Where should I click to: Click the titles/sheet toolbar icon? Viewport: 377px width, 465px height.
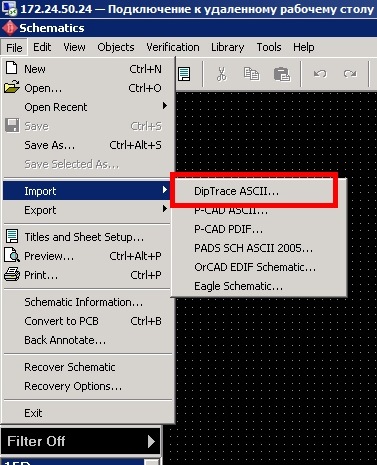184,74
